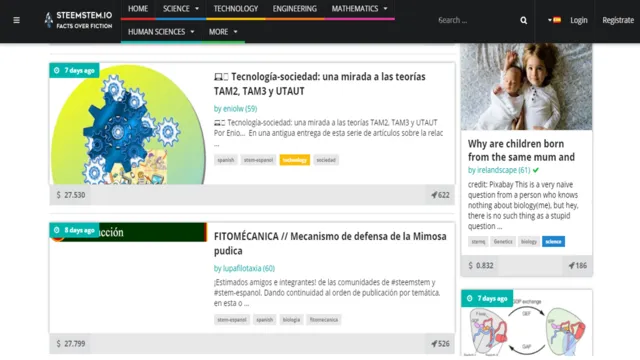This screenshot has width=640, height=360.
Task: Open the Tecnología-sociedad article title
Action: coord(320,84)
